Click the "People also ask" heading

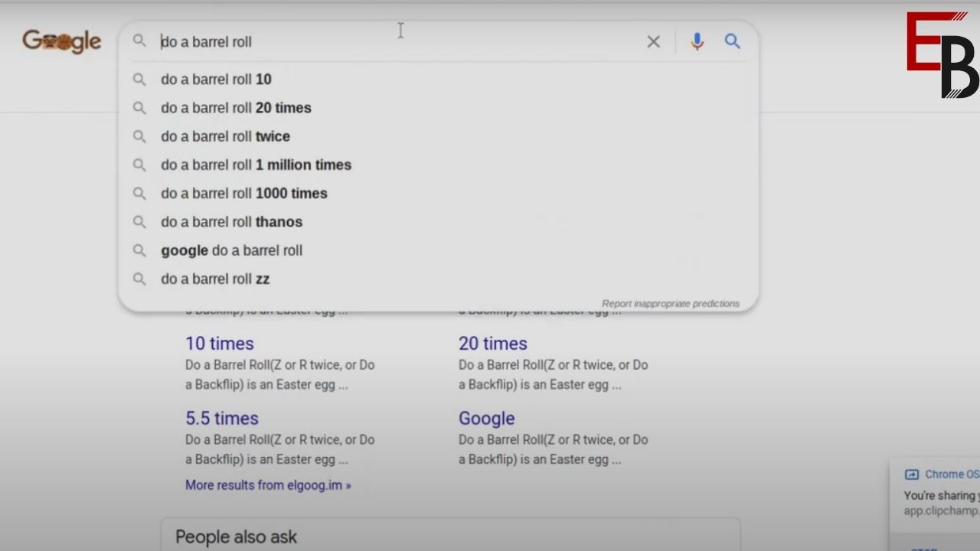[236, 537]
